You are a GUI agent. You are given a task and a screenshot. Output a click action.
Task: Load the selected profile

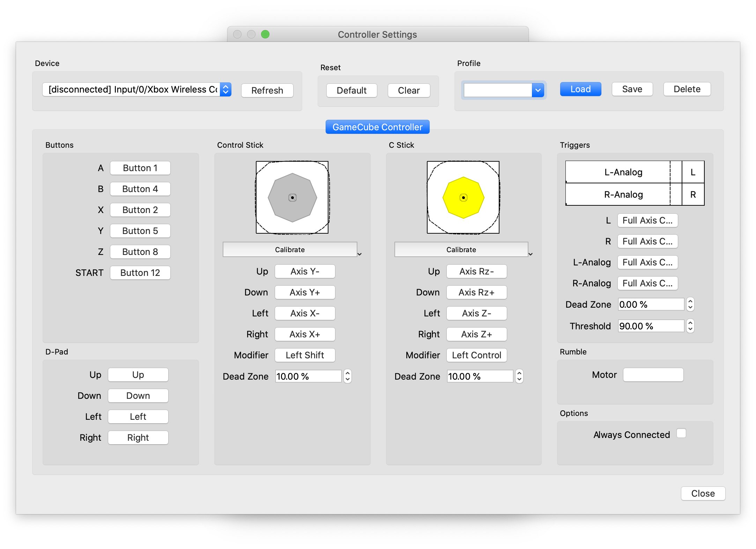[x=580, y=89]
